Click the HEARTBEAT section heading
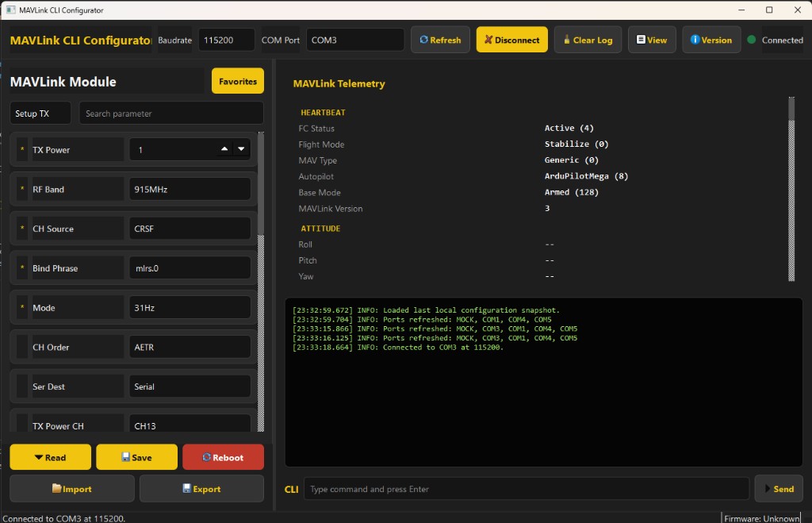The height and width of the screenshot is (523, 812). point(323,113)
